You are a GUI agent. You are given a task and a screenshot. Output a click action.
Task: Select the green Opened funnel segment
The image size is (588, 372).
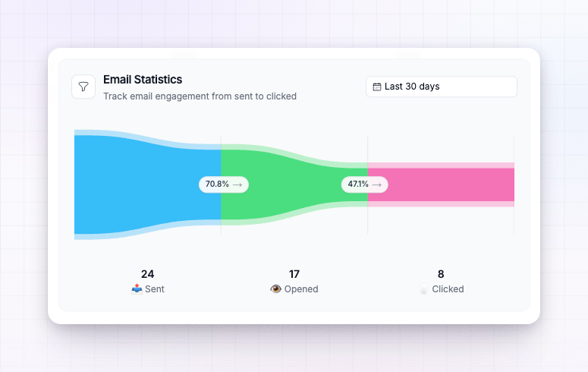294,184
